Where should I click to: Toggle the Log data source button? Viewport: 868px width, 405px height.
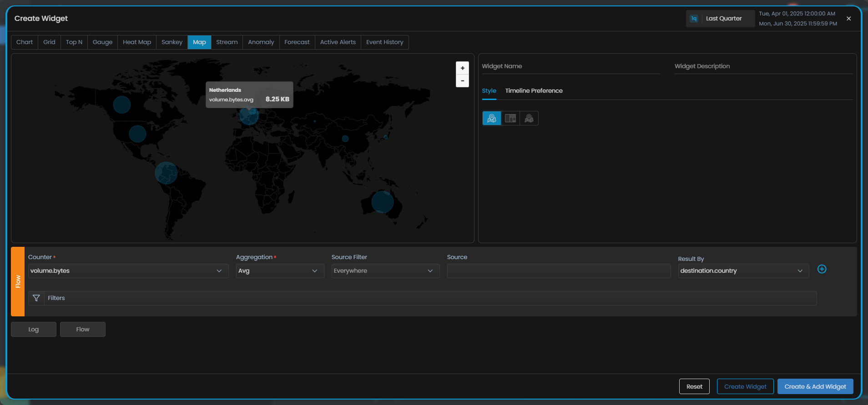click(x=34, y=330)
